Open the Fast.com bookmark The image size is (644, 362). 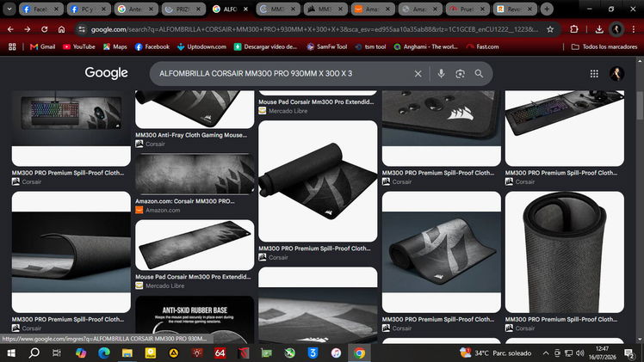(483, 46)
